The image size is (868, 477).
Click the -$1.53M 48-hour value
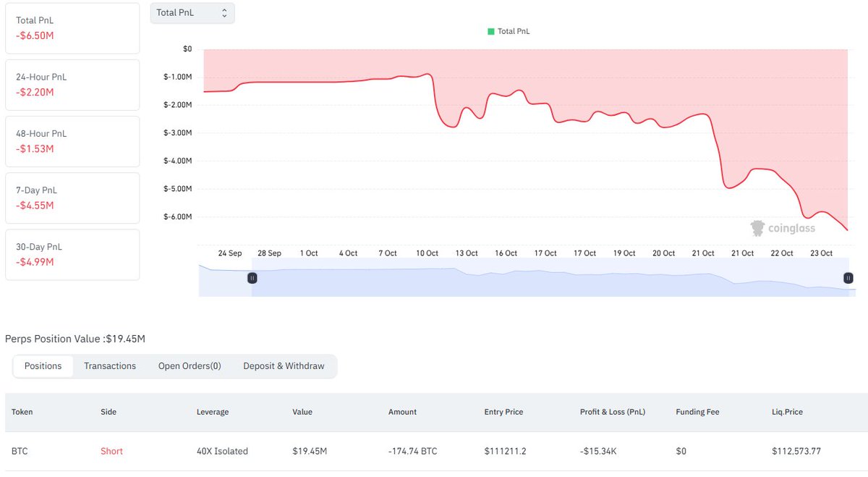pyautogui.click(x=35, y=148)
